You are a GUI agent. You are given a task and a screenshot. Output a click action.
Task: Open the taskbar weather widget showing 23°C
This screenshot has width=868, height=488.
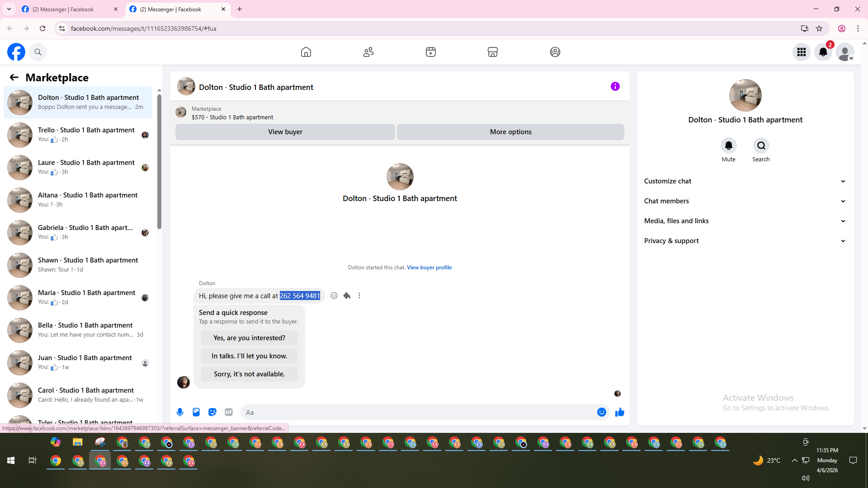click(767, 460)
